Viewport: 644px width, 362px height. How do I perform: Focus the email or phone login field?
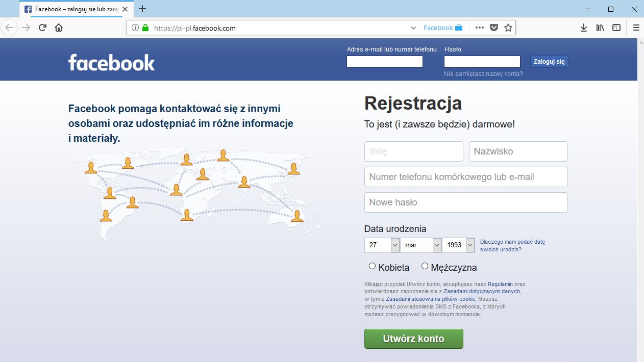click(385, 62)
